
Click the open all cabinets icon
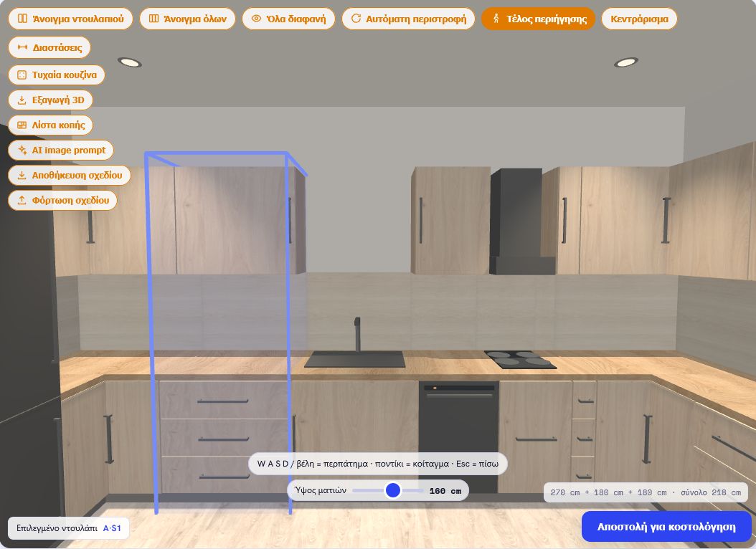pyautogui.click(x=153, y=19)
